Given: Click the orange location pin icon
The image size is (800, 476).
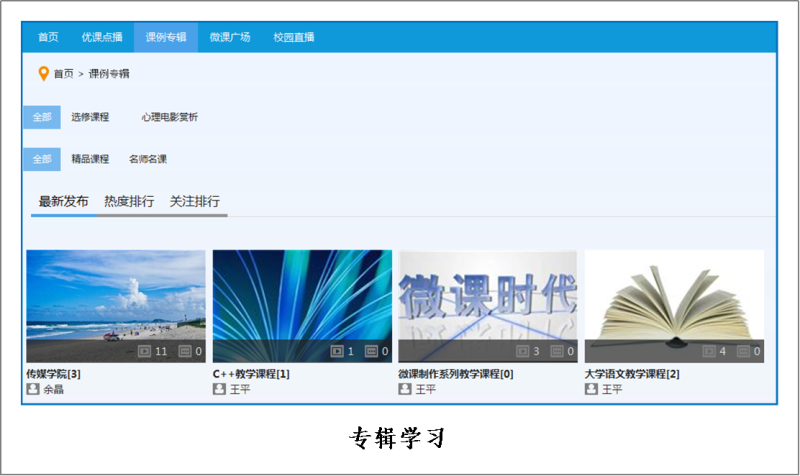Looking at the screenshot, I should [44, 73].
